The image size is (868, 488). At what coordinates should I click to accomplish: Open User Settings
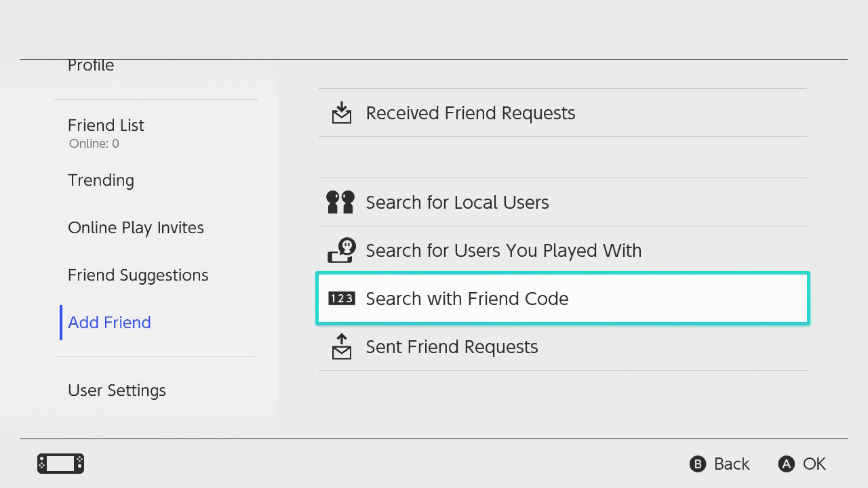[x=117, y=390]
